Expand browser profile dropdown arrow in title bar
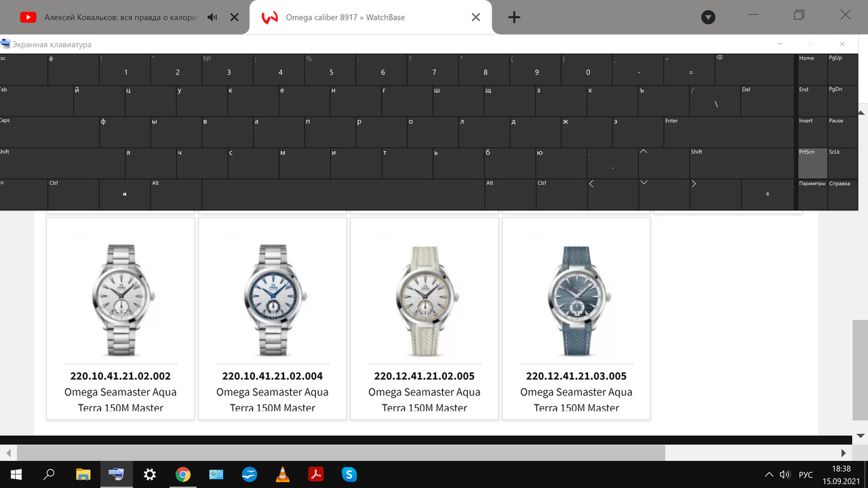This screenshot has height=488, width=868. point(708,18)
